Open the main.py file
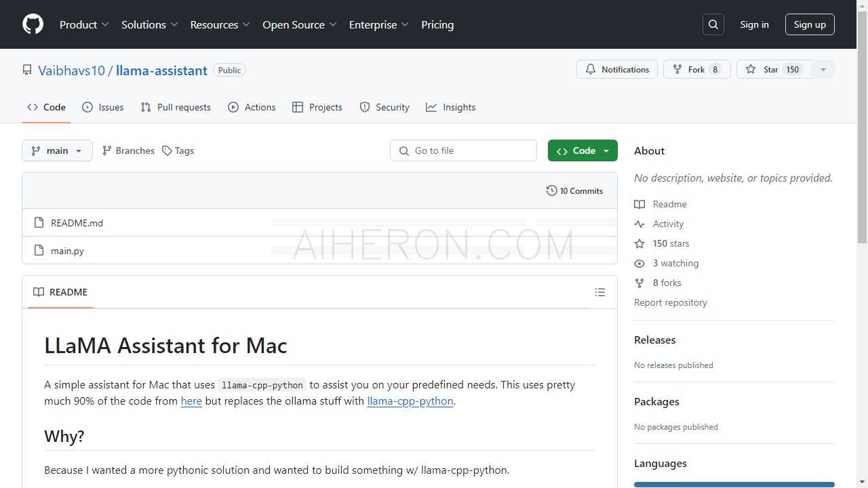The height and width of the screenshot is (488, 868). click(67, 251)
